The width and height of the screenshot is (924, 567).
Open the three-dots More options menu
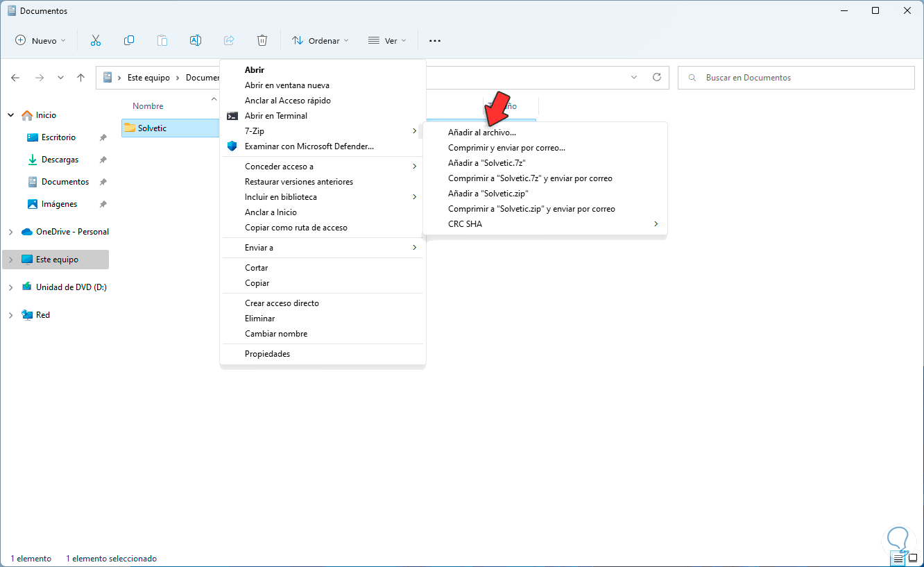435,40
